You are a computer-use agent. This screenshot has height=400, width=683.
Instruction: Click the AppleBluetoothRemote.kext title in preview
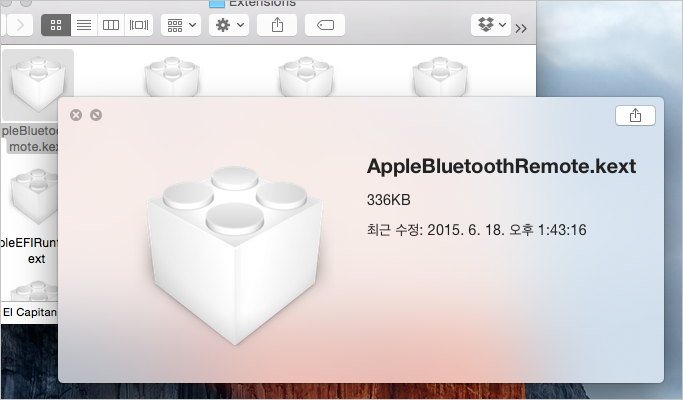(501, 166)
